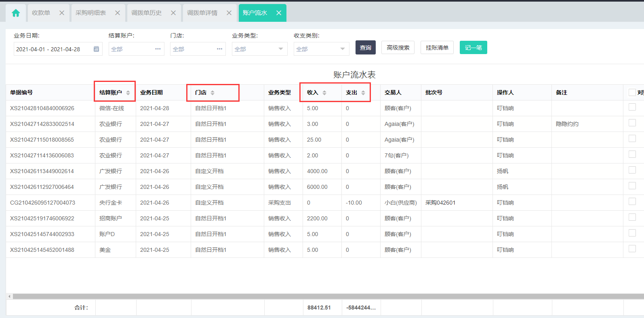The width and height of the screenshot is (644, 318).
Task: Click the 查询 button
Action: tap(366, 48)
